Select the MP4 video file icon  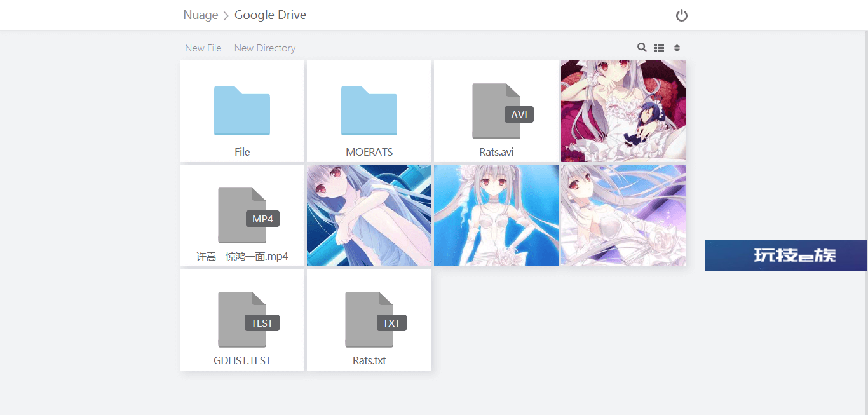tap(242, 215)
